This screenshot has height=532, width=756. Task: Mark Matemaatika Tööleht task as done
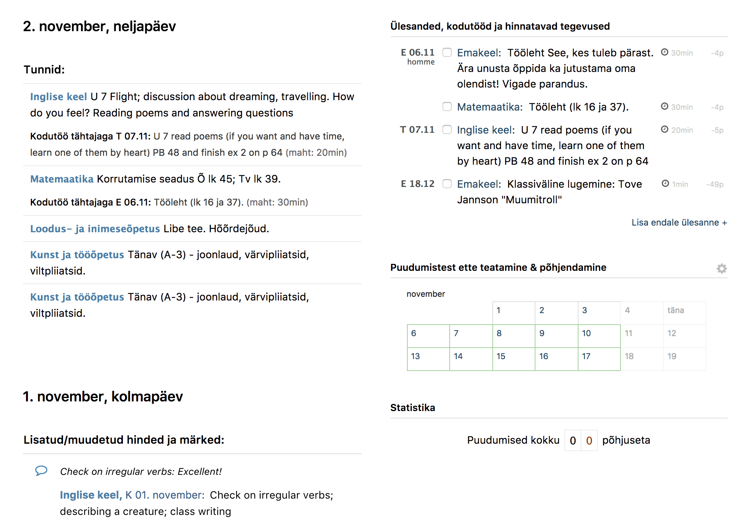click(x=447, y=106)
